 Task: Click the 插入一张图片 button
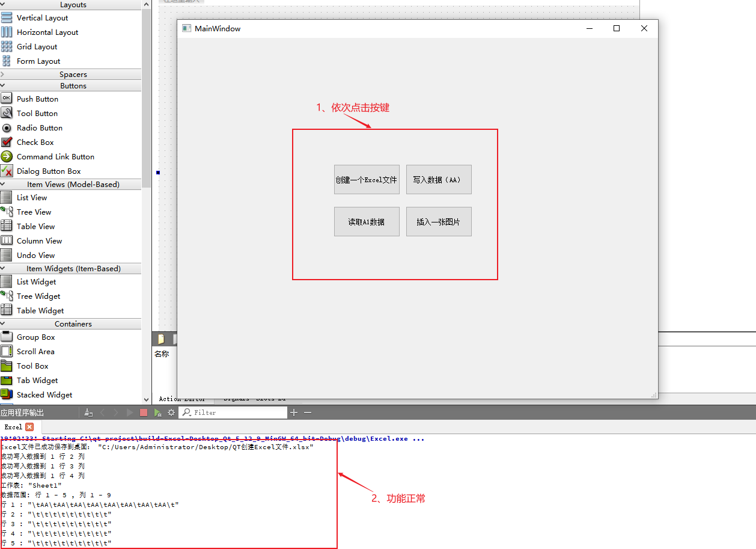439,221
